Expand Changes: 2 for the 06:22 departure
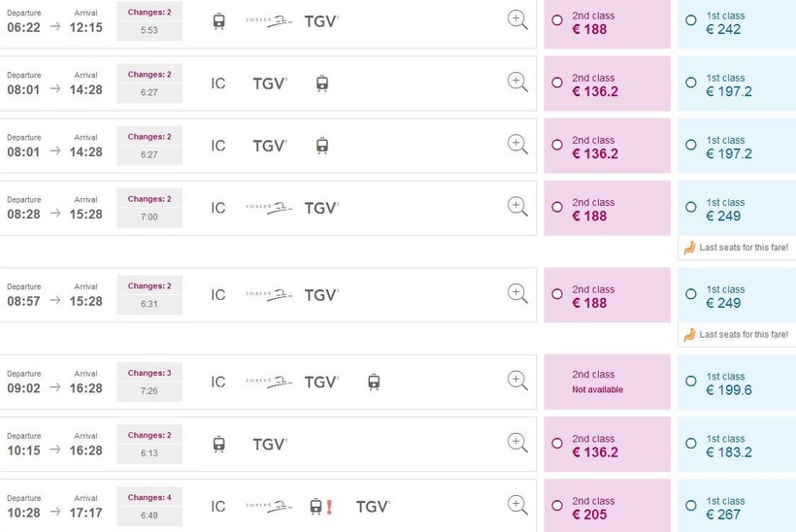Screen dimensions: 796x532 click(x=149, y=12)
